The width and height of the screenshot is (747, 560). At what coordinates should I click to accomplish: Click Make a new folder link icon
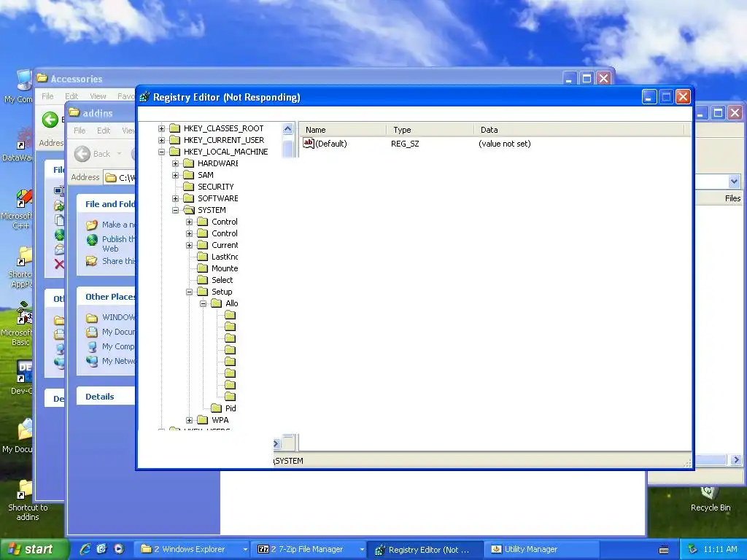pos(92,225)
